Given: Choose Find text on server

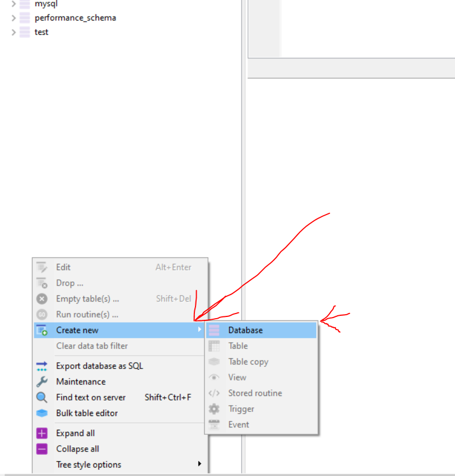Looking at the screenshot, I should coord(90,398).
